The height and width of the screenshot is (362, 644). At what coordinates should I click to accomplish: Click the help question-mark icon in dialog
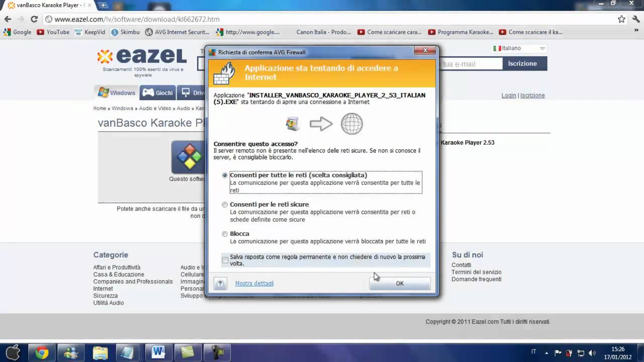tap(220, 284)
